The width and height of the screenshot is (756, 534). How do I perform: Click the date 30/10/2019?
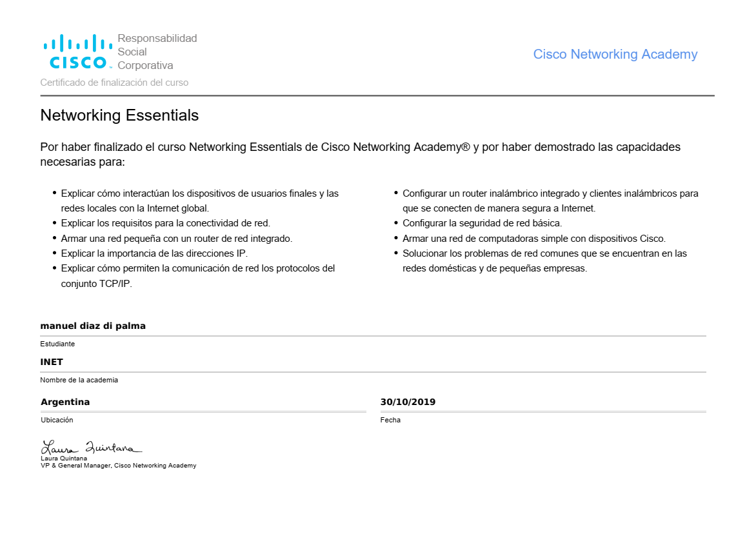point(408,402)
